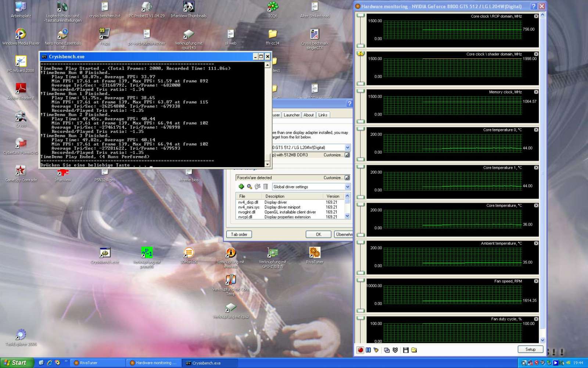Image resolution: width=588 pixels, height=368 pixels.
Task: Expand Customize next to 512MB DDR3
Action: 347,155
